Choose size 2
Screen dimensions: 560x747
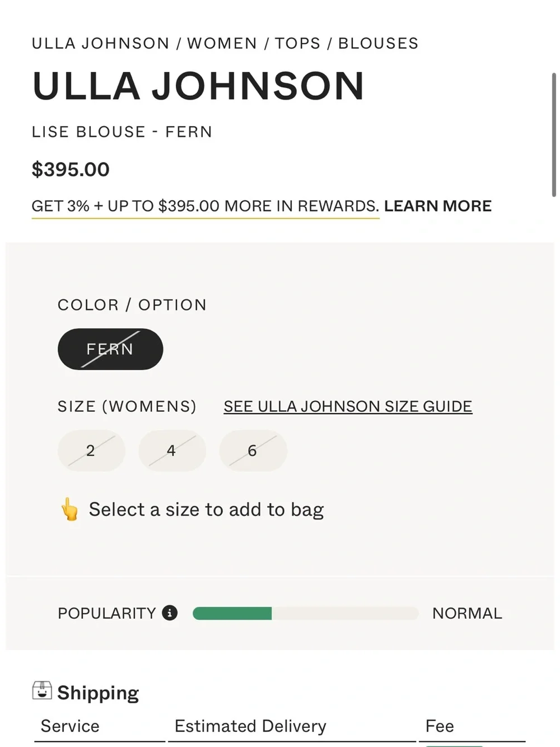click(x=91, y=451)
